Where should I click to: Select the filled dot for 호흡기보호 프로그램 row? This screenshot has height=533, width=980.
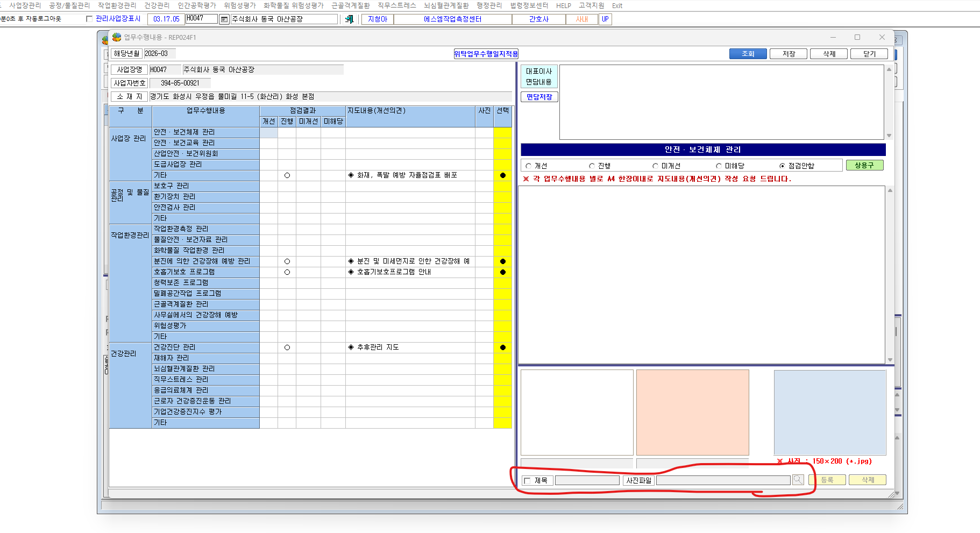point(503,272)
